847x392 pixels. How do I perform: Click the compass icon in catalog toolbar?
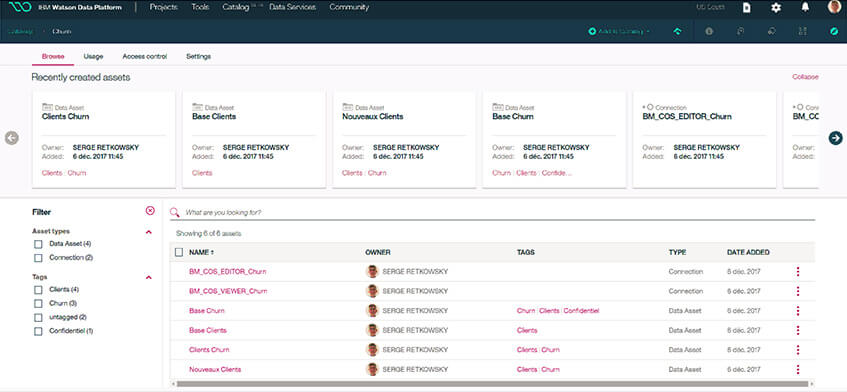pyautogui.click(x=834, y=31)
